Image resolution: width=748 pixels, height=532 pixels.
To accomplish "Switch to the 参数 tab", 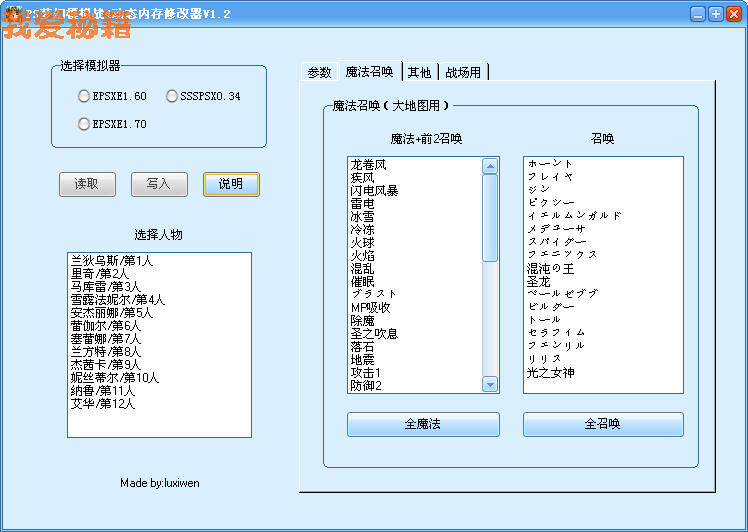I will click(x=319, y=72).
